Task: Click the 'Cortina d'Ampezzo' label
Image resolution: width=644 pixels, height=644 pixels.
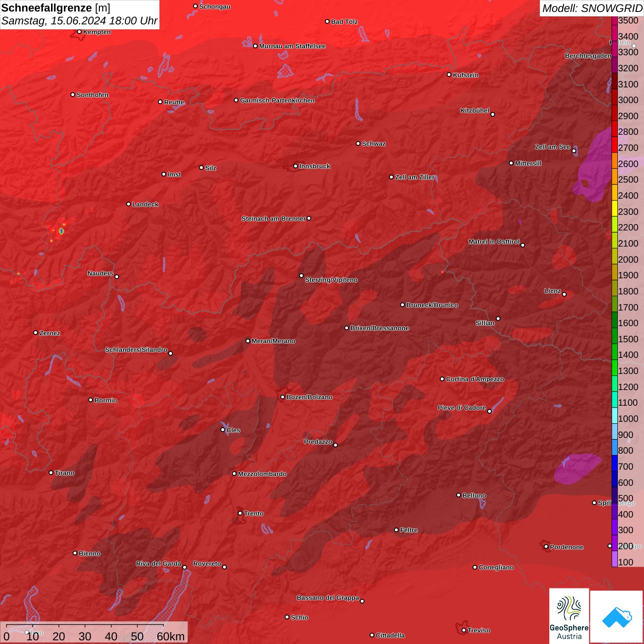Action: tap(475, 379)
